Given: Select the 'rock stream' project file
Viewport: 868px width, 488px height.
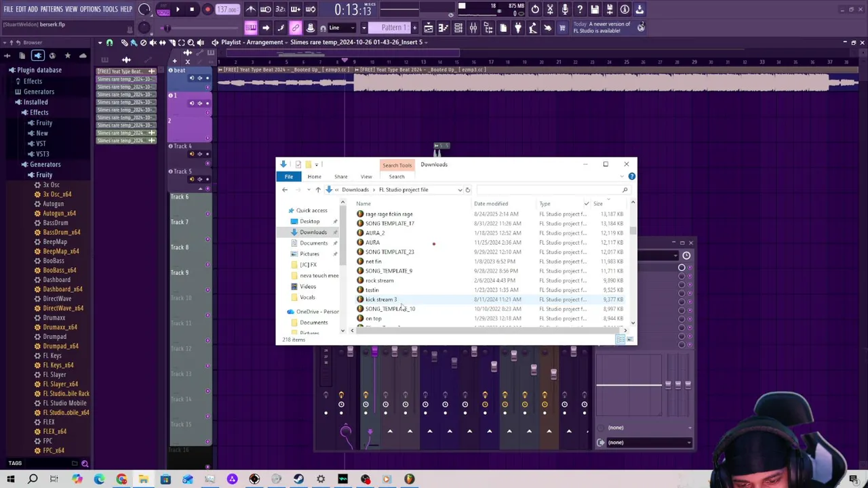Looking at the screenshot, I should coord(379,281).
